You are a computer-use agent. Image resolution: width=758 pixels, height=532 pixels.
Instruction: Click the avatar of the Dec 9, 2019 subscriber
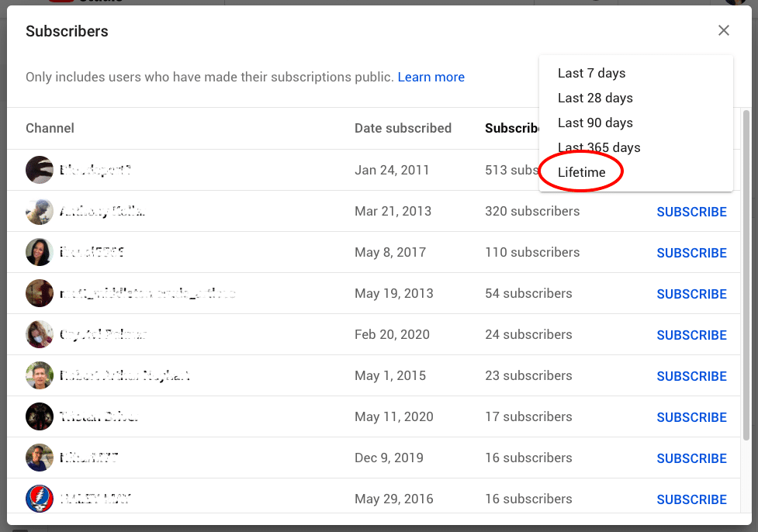[x=40, y=458]
